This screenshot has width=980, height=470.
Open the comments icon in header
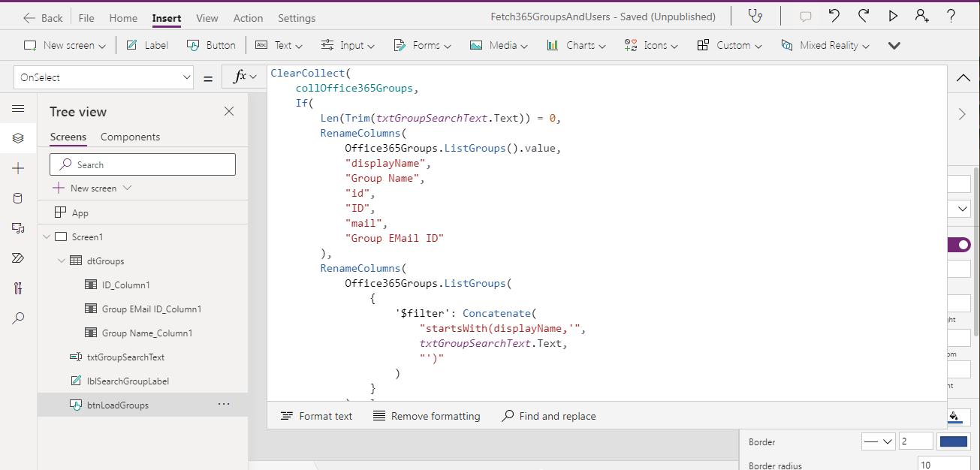[x=806, y=17]
